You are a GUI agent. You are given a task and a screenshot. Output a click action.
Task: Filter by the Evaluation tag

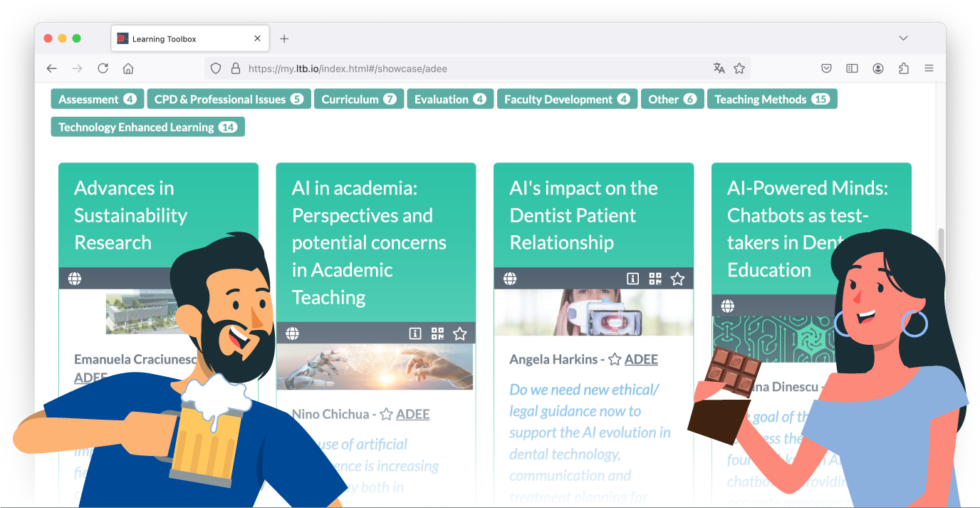click(450, 99)
